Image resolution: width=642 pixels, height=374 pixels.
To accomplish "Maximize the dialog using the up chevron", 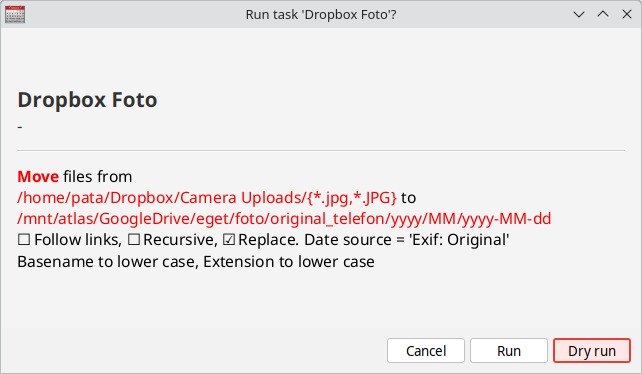I will (x=603, y=14).
